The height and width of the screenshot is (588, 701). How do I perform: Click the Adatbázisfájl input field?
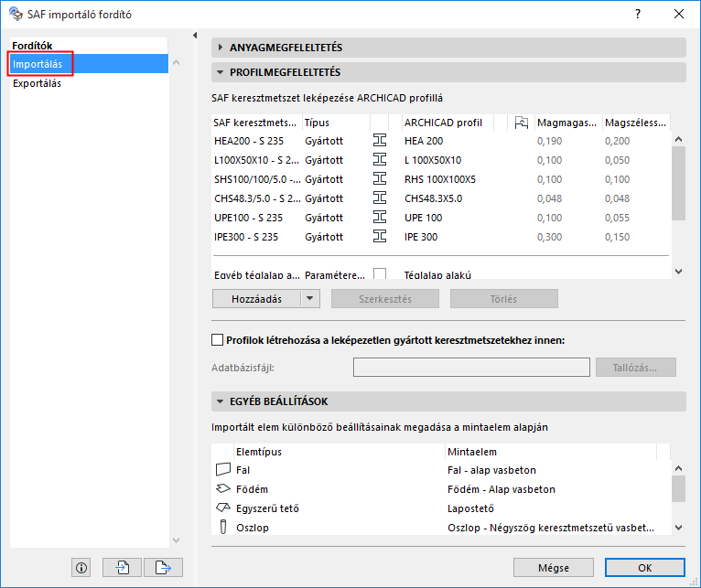[471, 368]
